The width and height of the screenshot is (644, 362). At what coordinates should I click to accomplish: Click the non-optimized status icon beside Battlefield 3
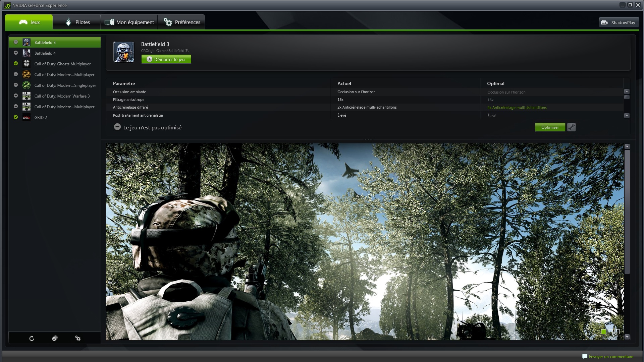pos(16,42)
